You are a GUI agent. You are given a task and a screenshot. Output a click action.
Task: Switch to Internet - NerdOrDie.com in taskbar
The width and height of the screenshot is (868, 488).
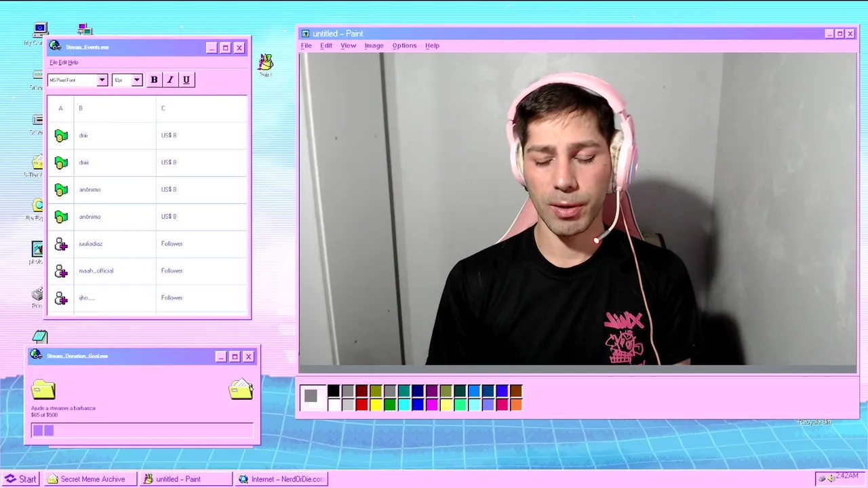tap(281, 479)
